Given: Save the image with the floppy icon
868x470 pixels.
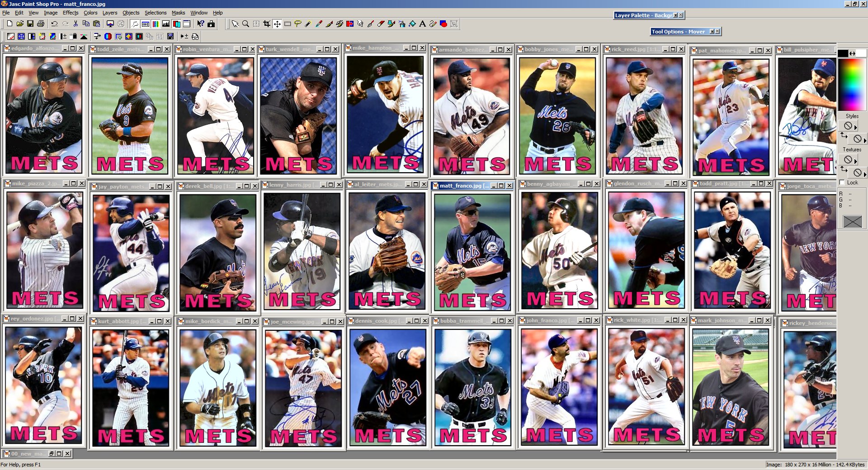Looking at the screenshot, I should pyautogui.click(x=30, y=23).
